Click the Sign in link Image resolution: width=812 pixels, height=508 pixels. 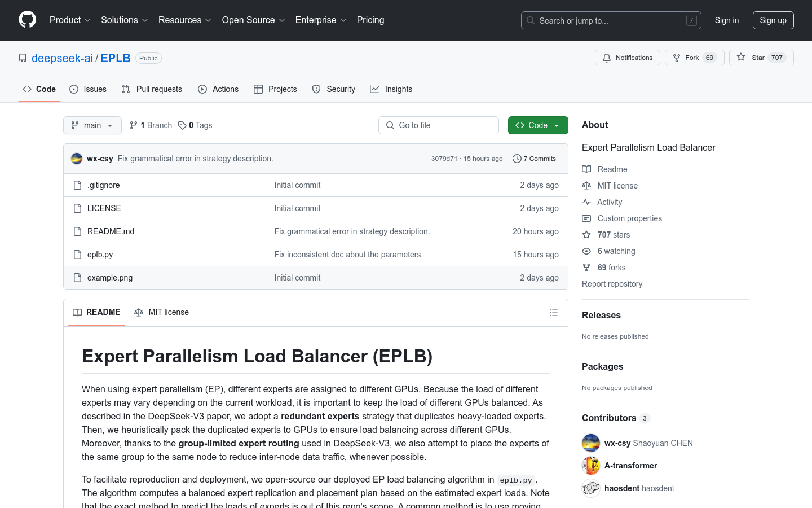pos(727,20)
